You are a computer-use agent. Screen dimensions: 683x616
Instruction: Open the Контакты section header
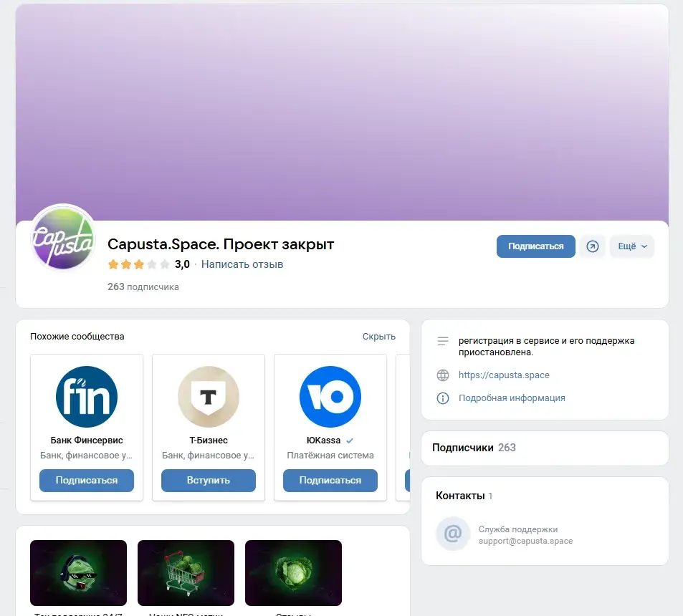point(464,496)
